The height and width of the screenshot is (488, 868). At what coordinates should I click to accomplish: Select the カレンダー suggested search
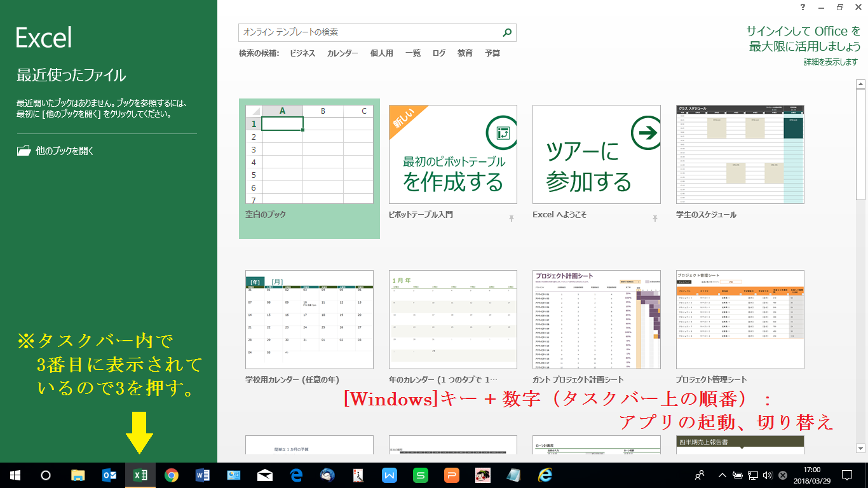coord(342,53)
